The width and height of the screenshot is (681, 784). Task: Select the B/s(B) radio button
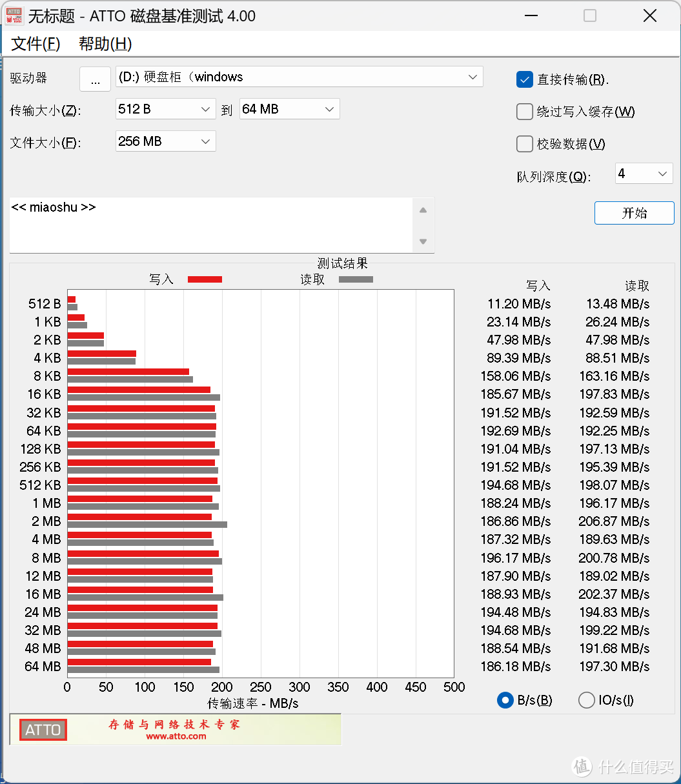pos(505,699)
